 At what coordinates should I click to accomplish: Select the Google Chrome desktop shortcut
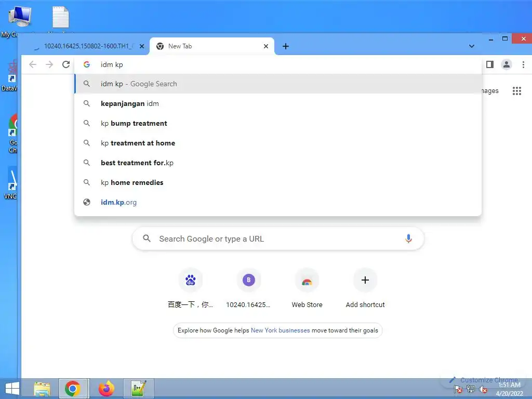click(x=12, y=134)
